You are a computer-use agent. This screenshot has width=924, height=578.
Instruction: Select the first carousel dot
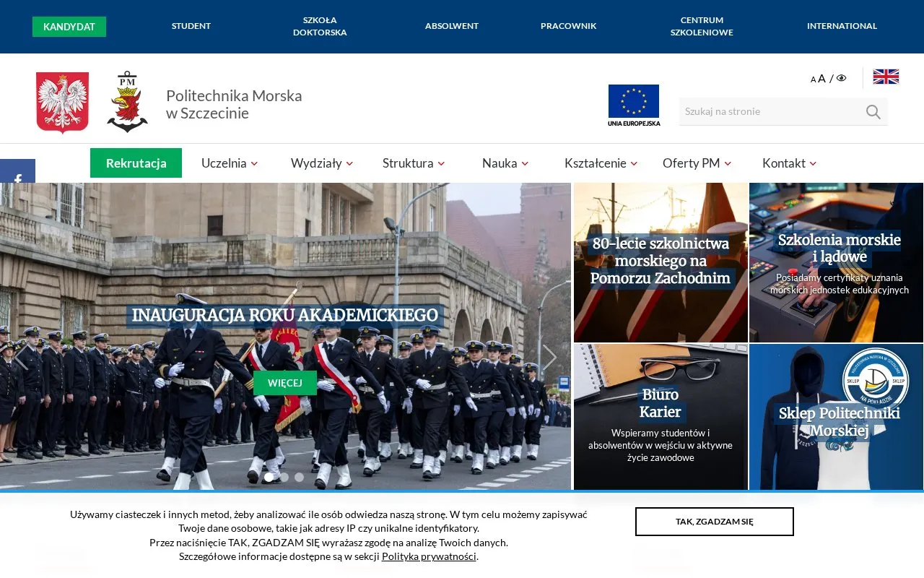click(x=269, y=477)
